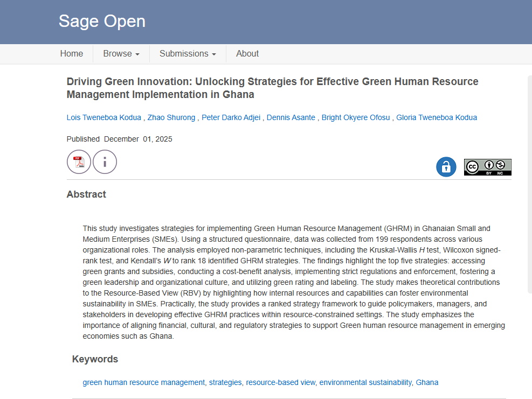532x399 pixels.
Task: Open author Bright Okyere Ofosu link
Action: (355, 117)
